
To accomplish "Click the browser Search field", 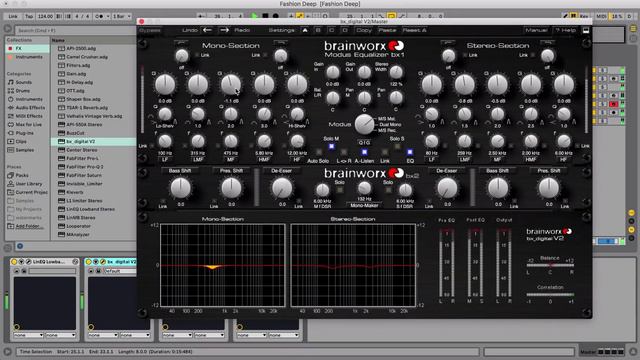I will point(76,30).
